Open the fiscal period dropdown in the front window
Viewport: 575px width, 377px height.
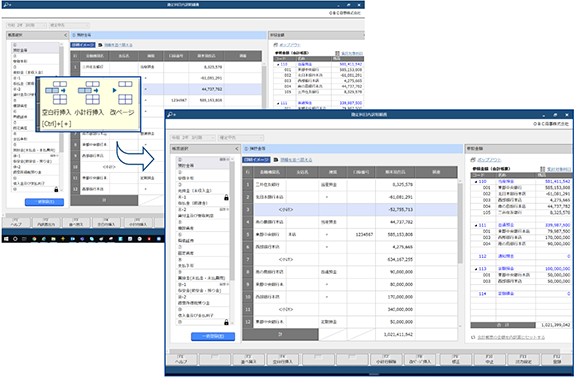(x=193, y=138)
